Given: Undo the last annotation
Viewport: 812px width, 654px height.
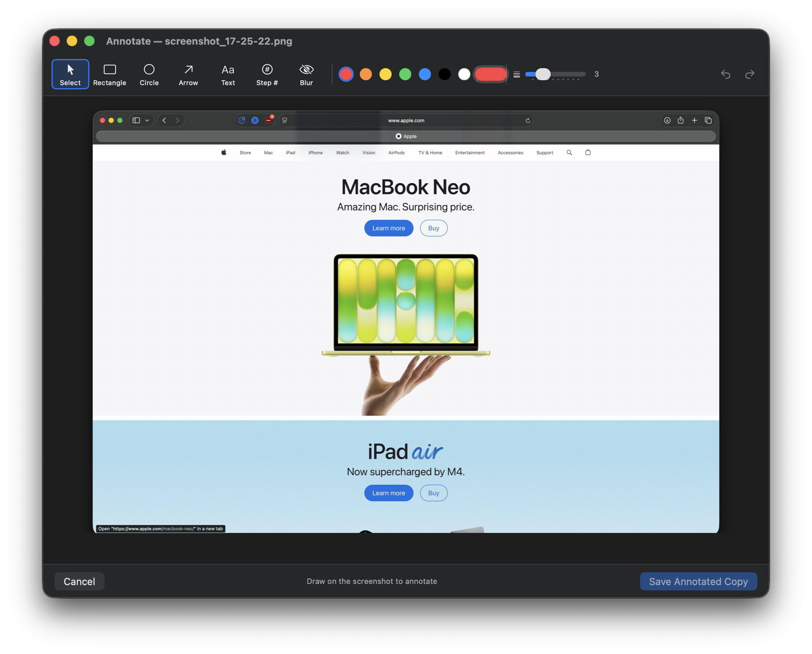Looking at the screenshot, I should pos(725,74).
